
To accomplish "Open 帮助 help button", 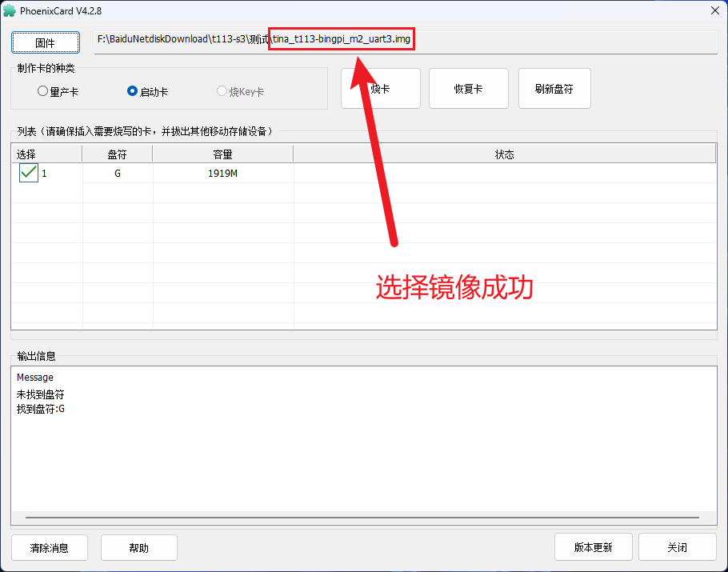I will (138, 548).
